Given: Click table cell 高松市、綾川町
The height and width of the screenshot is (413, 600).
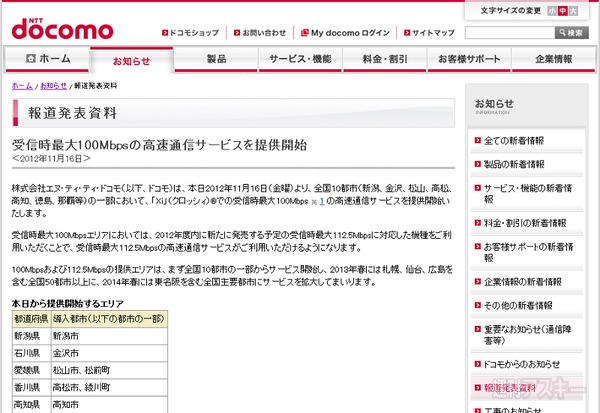Looking at the screenshot, I should coord(109,387).
